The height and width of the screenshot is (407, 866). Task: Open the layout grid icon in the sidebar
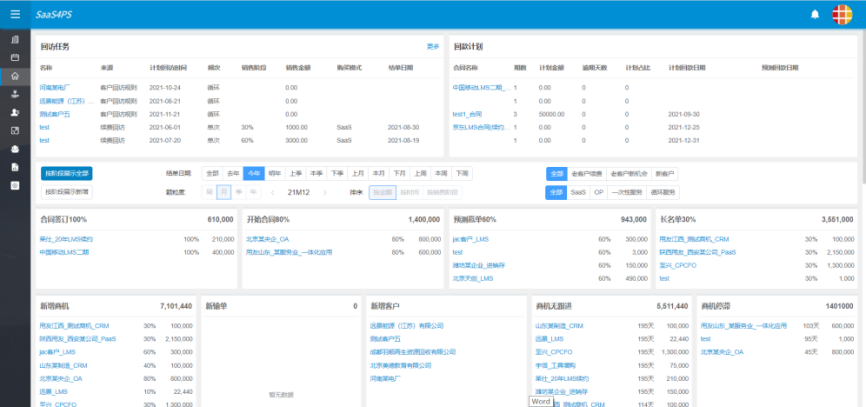[15, 130]
